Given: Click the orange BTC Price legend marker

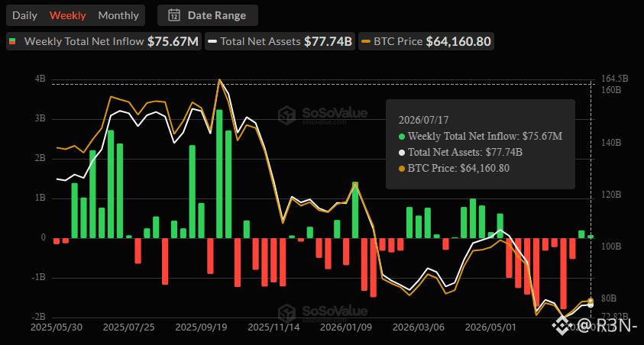Looking at the screenshot, I should 365,41.
